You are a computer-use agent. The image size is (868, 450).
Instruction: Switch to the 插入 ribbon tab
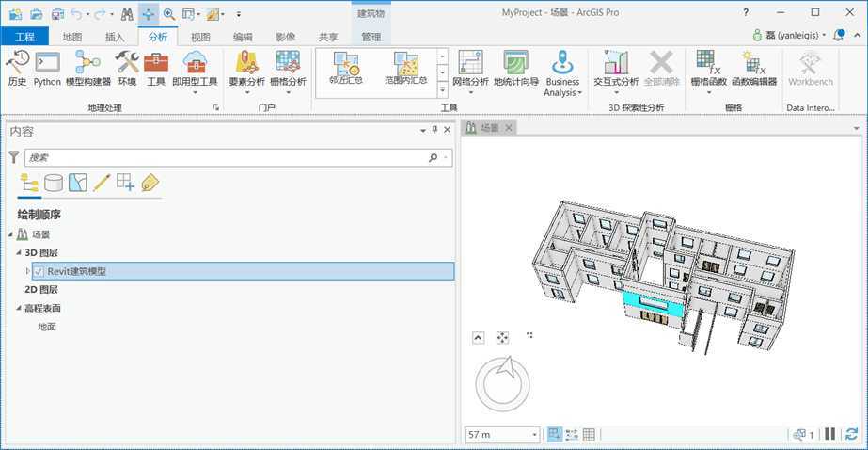pos(115,37)
